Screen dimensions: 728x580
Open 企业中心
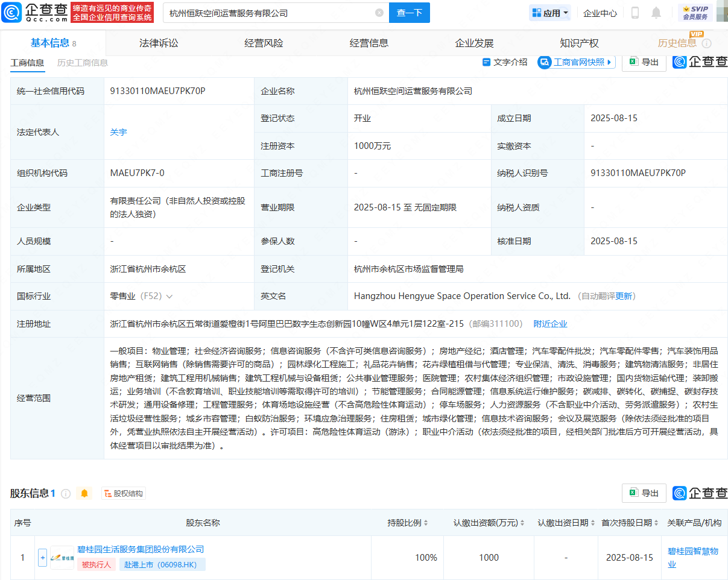[600, 13]
